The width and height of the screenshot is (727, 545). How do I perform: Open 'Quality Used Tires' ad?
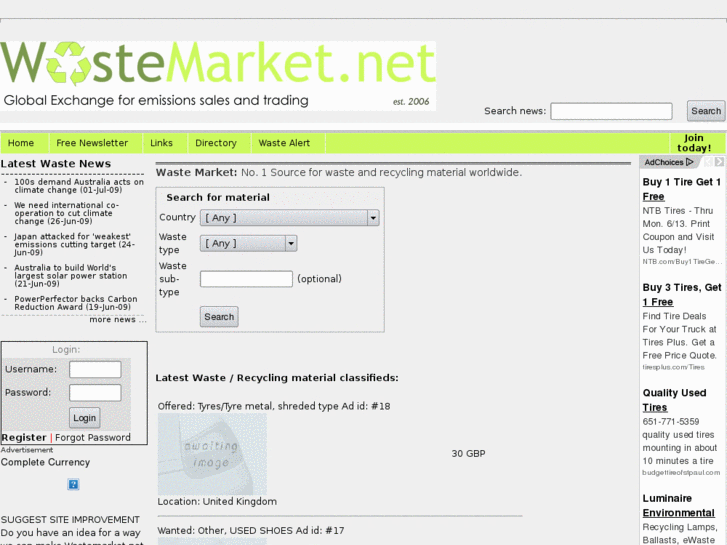[674, 400]
